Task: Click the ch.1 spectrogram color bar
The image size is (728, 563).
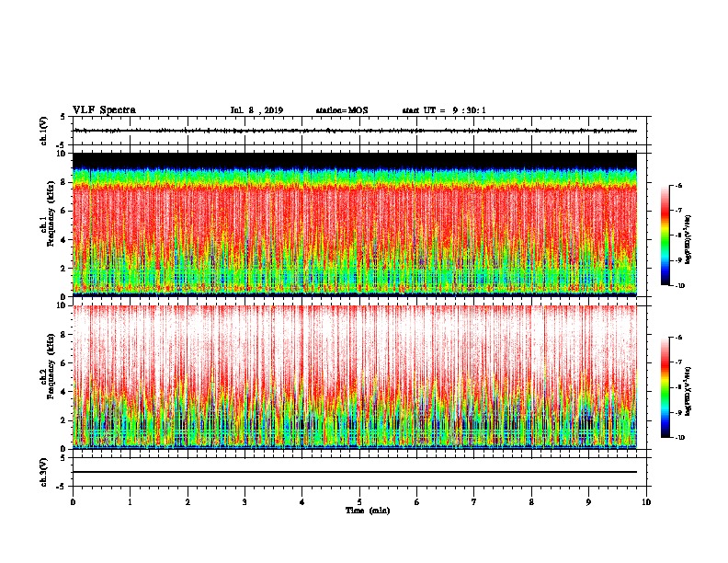Action: (665, 236)
